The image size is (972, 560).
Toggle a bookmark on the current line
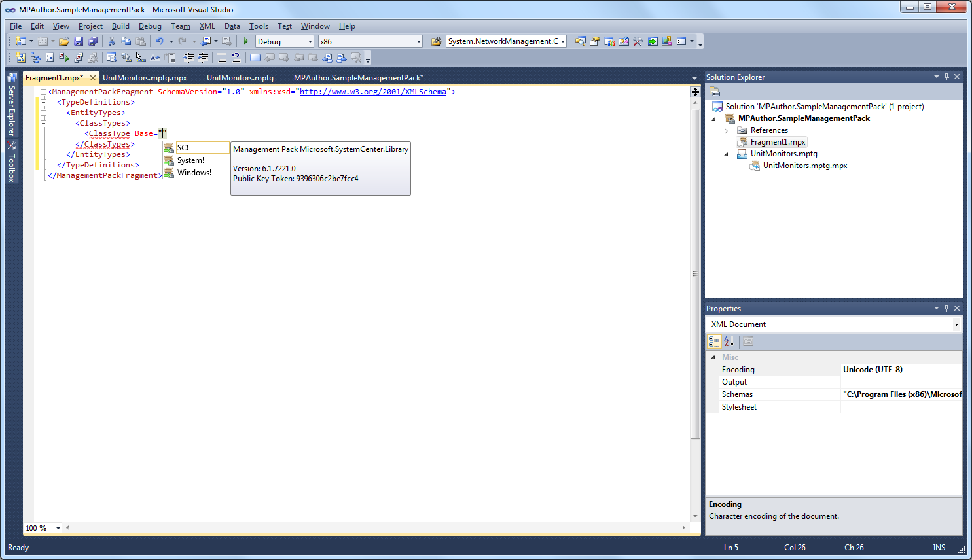(255, 58)
